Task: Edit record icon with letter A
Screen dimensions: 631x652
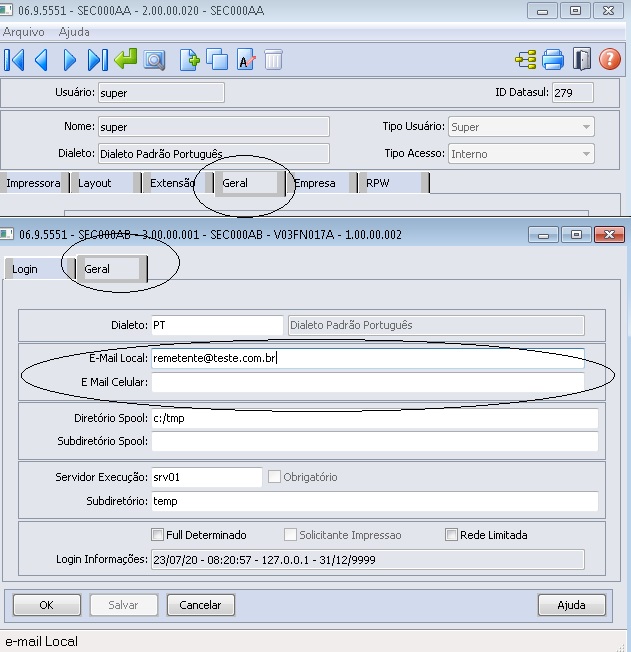Action: click(246, 60)
